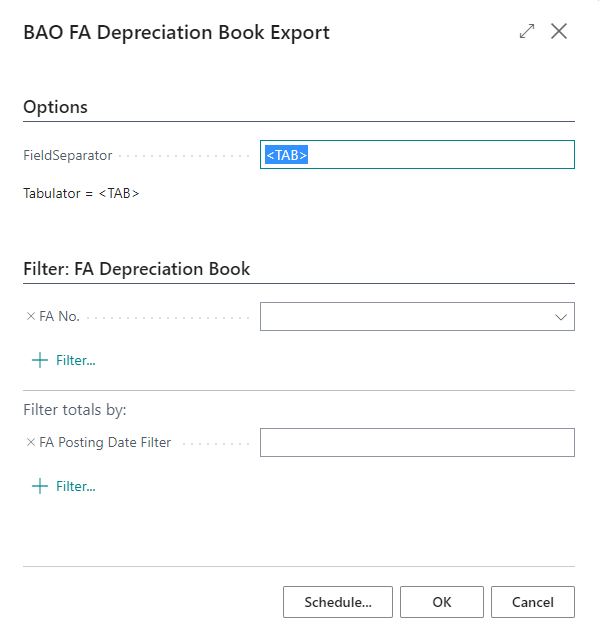Click the FA Posting Date Filter label

tap(105, 442)
